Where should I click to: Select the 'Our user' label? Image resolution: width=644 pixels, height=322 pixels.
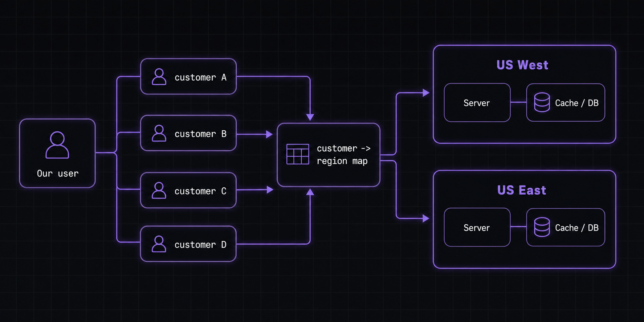(58, 174)
